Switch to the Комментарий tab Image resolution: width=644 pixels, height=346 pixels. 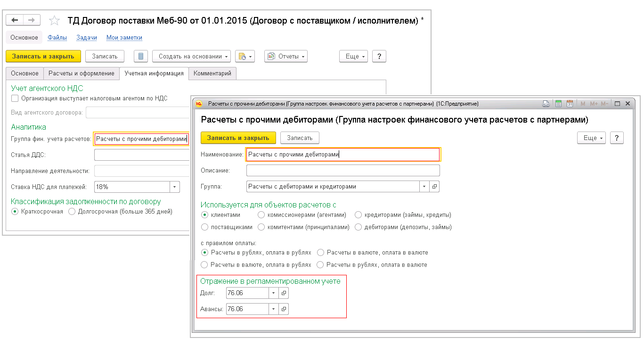[x=212, y=74]
